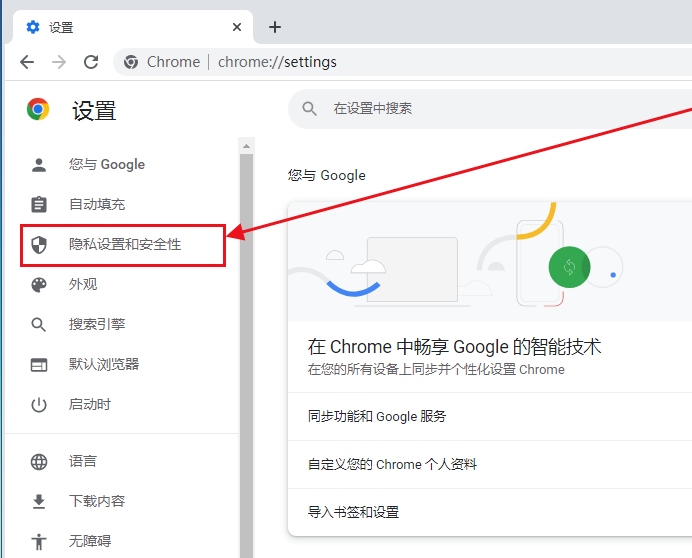Open a new tab with plus button
Image resolution: width=692 pixels, height=558 pixels.
pyautogui.click(x=275, y=27)
